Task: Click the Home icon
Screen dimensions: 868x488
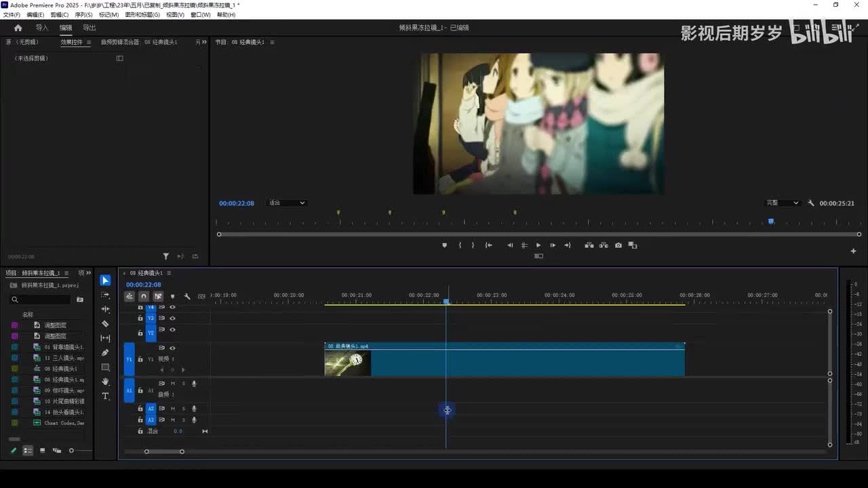Action: [18, 28]
